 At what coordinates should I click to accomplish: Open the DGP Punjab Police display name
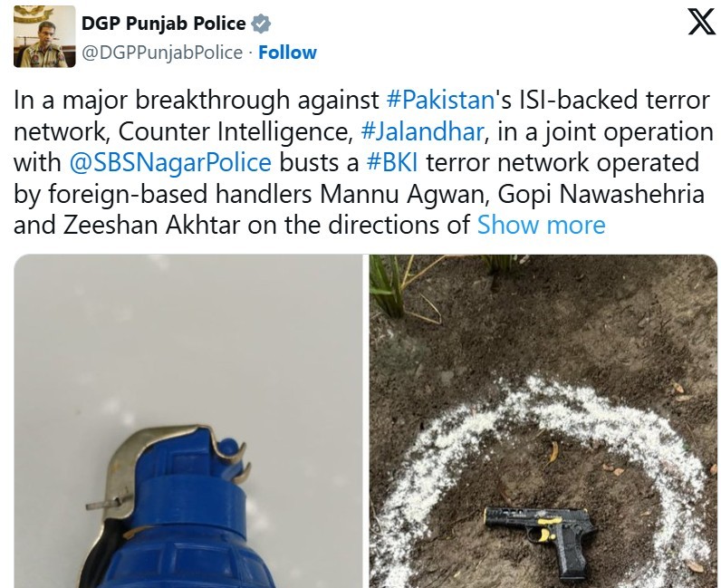[x=164, y=24]
